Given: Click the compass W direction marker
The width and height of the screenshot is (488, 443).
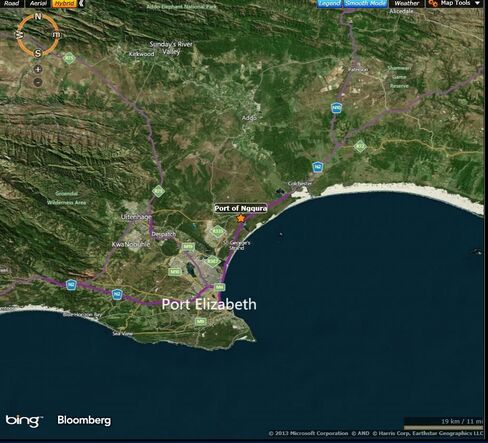Looking at the screenshot, I should (20, 34).
